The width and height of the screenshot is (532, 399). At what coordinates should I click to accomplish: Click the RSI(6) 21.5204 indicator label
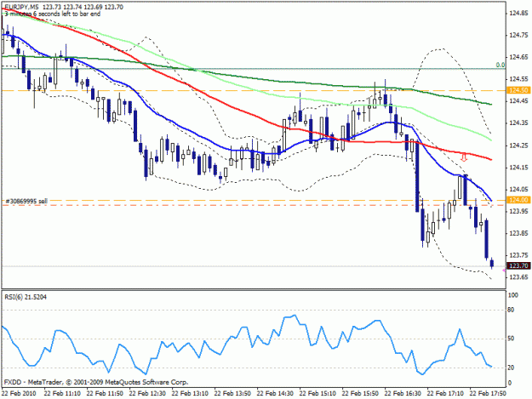coord(26,297)
